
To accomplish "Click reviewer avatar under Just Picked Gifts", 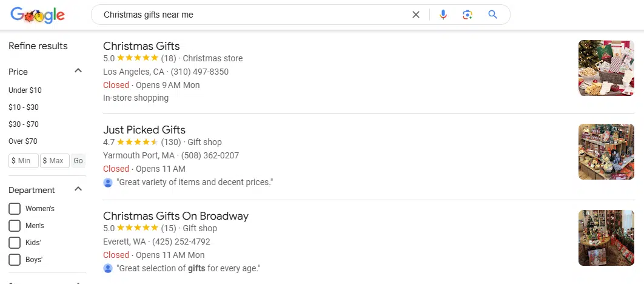I will tap(108, 182).
